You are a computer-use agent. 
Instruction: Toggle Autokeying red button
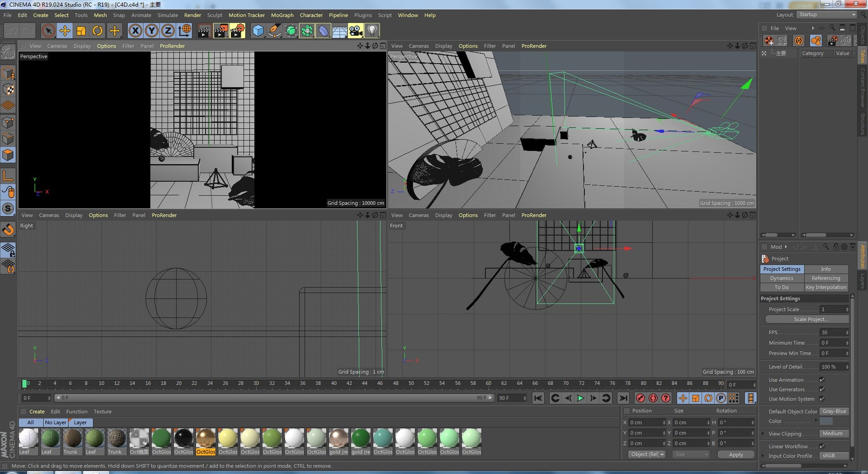pyautogui.click(x=653, y=398)
